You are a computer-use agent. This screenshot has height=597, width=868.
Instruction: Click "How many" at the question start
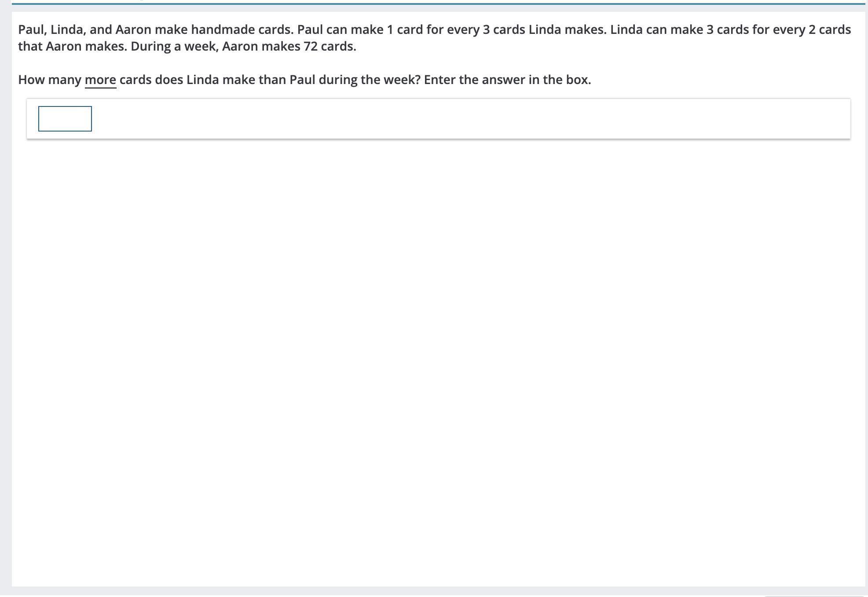tap(49, 80)
